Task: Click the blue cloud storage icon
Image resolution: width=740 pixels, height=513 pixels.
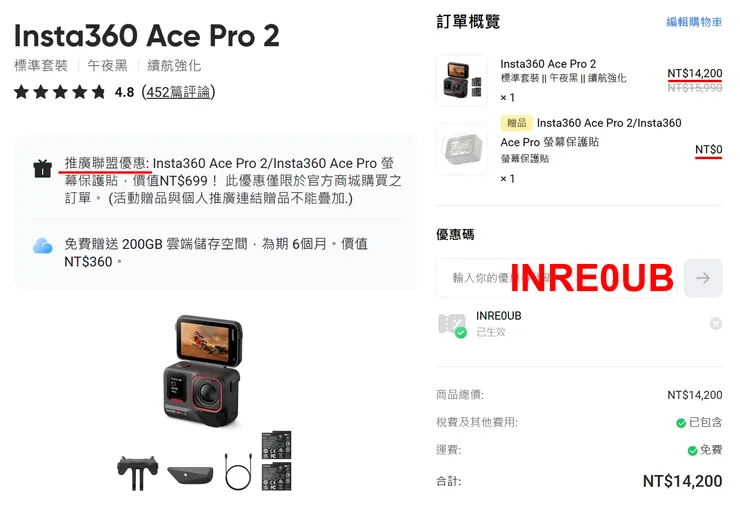Action: (x=42, y=245)
